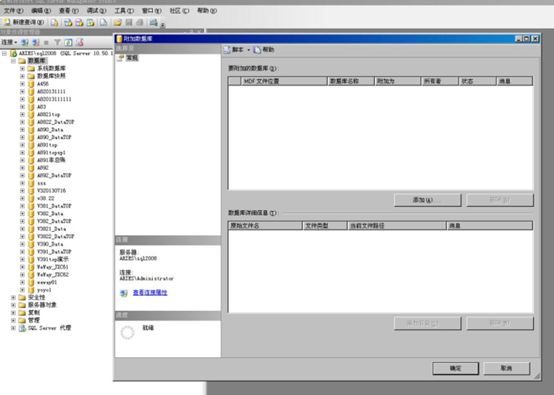The height and width of the screenshot is (395, 554).
Task: Click the Disconnect icon in Object Explorer
Action: (x=36, y=43)
